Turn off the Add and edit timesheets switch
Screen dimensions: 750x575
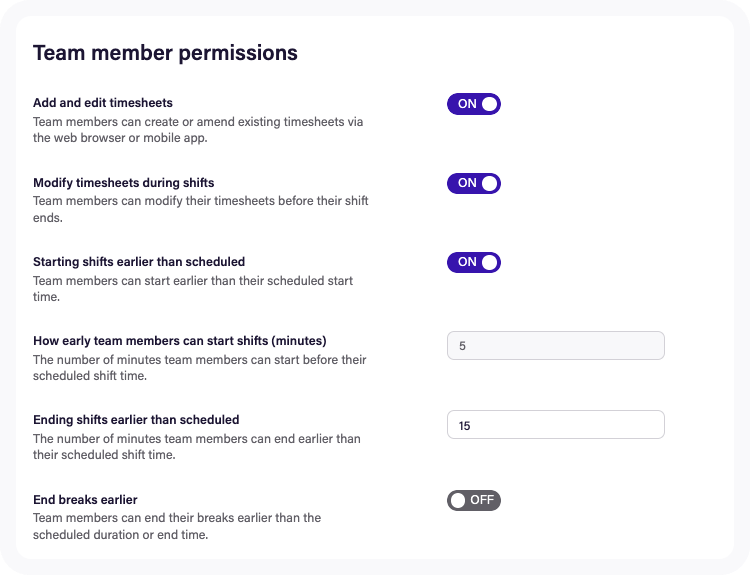point(474,104)
